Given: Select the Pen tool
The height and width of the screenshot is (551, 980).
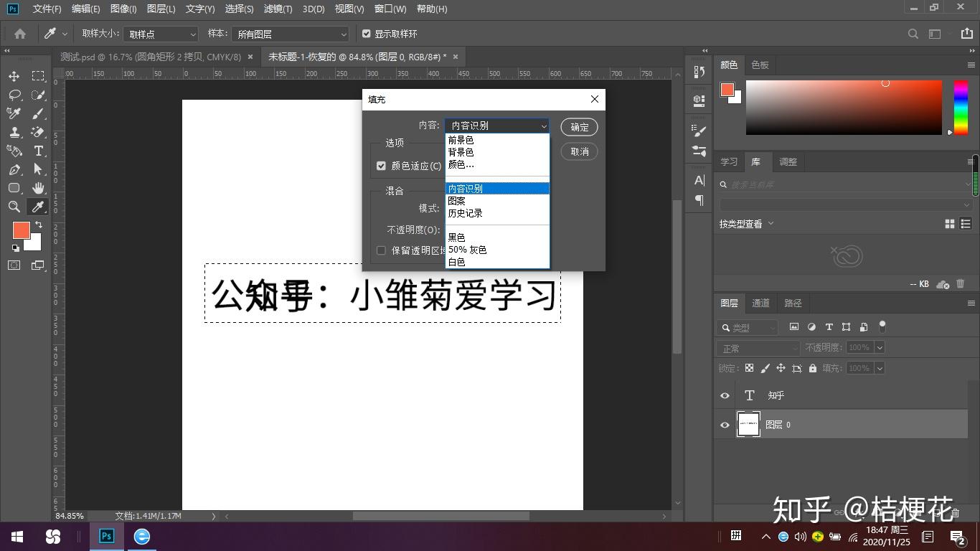Looking at the screenshot, I should point(14,169).
